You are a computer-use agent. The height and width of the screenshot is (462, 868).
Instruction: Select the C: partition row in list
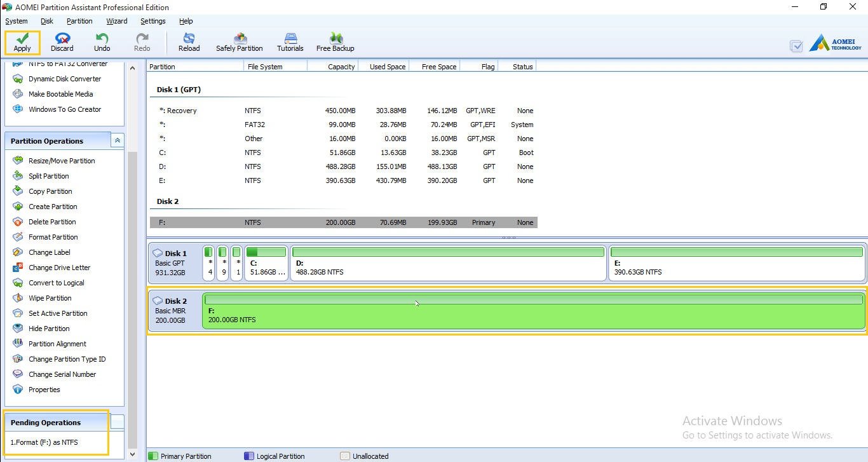click(343, 153)
